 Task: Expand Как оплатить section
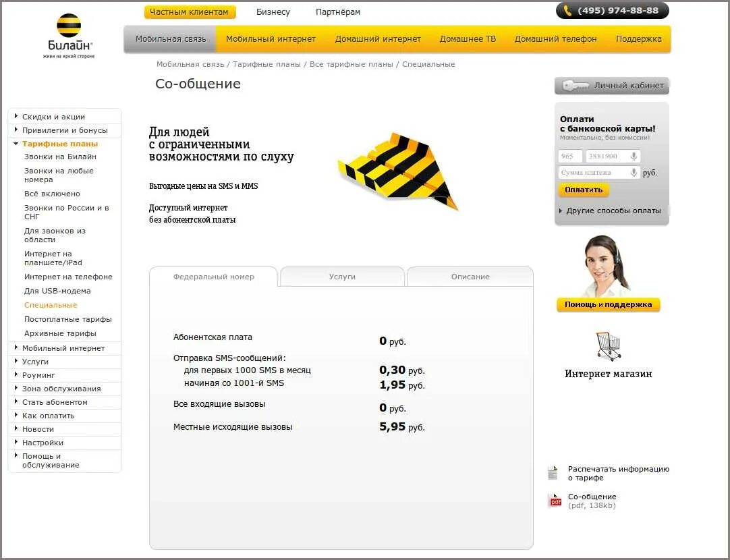(16, 415)
